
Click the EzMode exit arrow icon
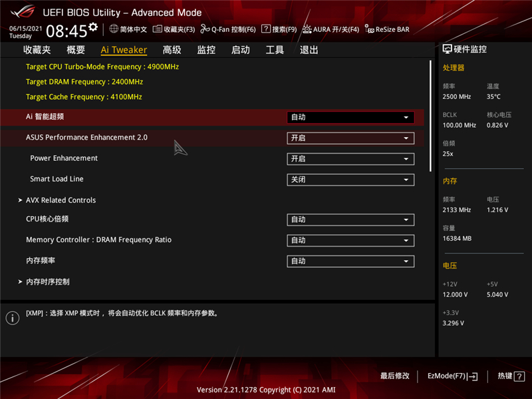tap(472, 376)
